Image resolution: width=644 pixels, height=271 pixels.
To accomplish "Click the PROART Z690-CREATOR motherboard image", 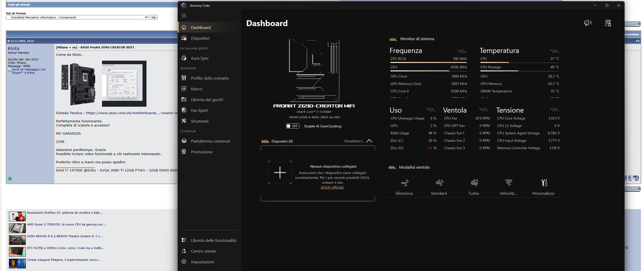I will point(314,70).
